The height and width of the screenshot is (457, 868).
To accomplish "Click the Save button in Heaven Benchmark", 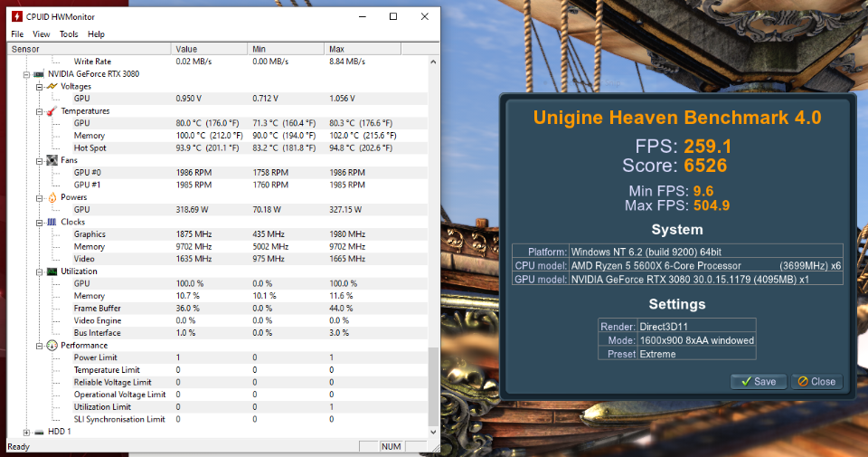I will 759,382.
